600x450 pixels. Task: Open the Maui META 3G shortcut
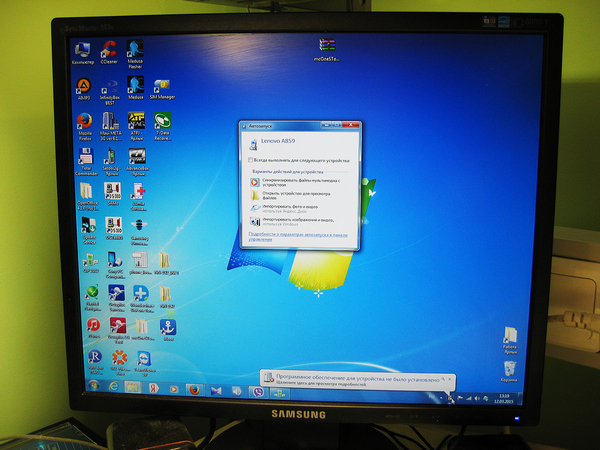110,126
